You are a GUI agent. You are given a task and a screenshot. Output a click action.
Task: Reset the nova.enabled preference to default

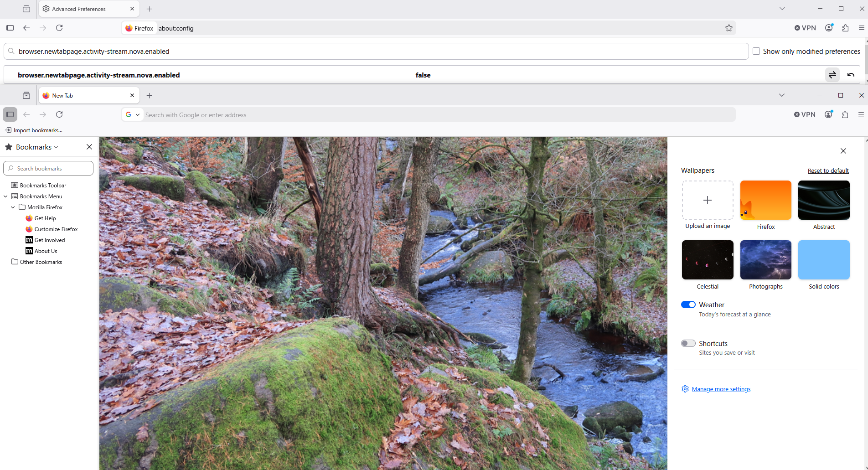coord(851,75)
